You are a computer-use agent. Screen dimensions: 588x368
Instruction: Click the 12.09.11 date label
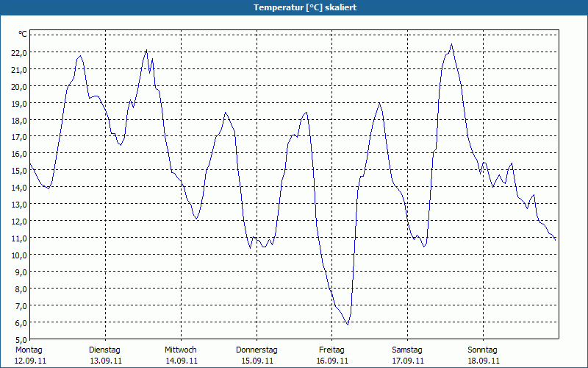click(30, 361)
